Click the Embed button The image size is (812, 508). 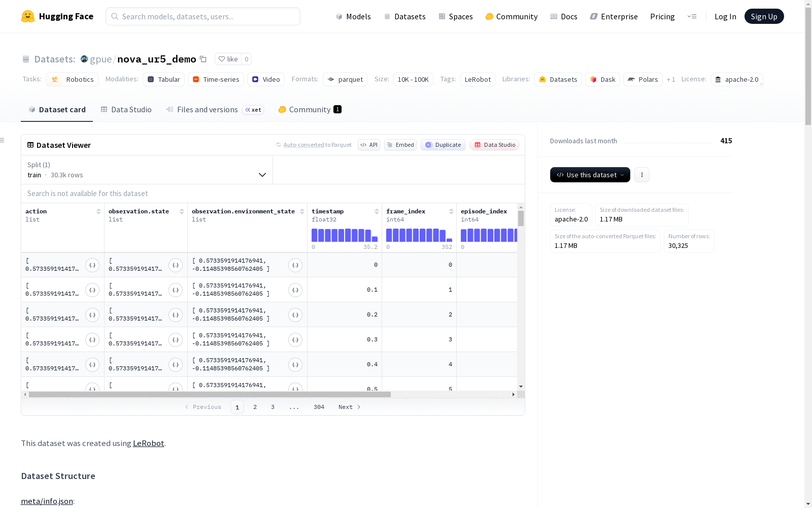400,145
